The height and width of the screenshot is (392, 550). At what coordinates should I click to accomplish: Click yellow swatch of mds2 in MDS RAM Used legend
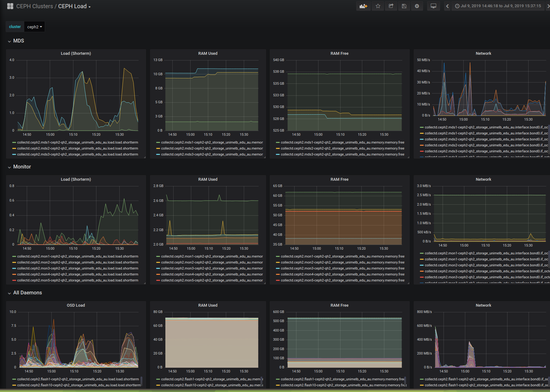[x=158, y=149]
